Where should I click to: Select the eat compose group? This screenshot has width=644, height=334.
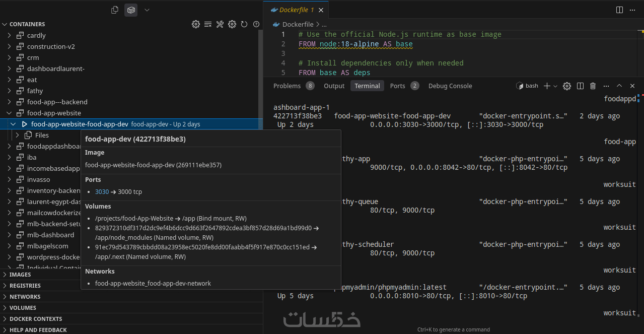[32, 80]
